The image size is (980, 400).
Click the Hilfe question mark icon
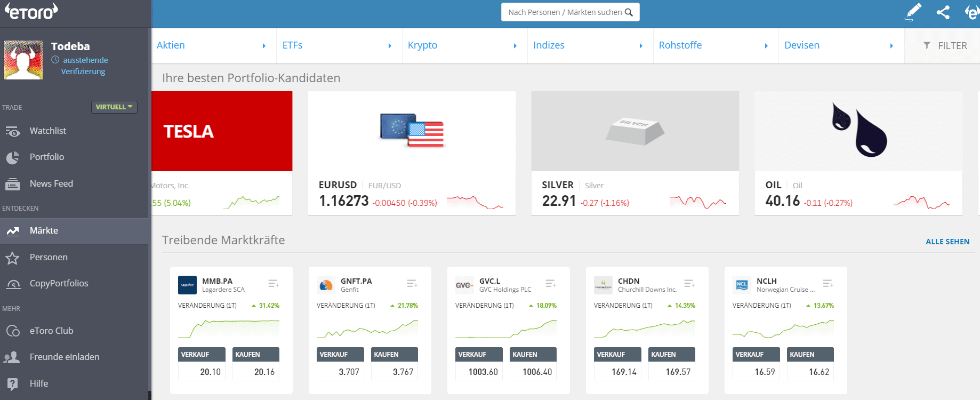point(13,384)
